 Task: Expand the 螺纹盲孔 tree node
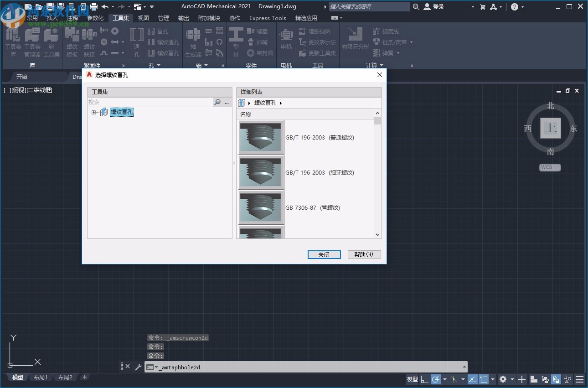94,112
